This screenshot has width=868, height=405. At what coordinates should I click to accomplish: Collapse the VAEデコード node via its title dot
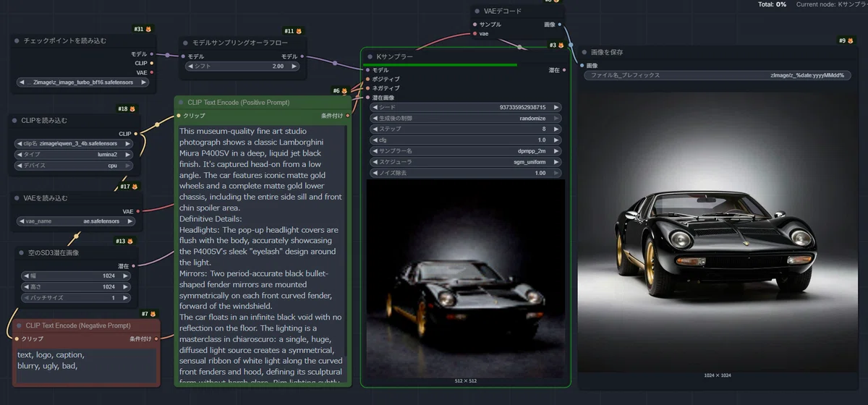(x=477, y=12)
